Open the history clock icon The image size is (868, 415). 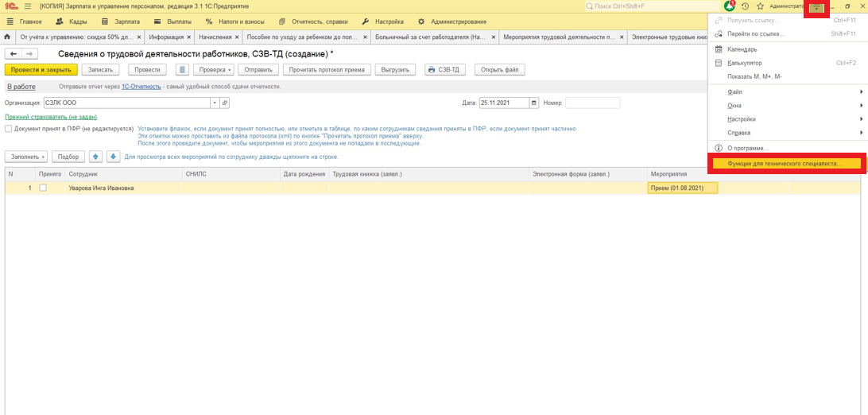coord(745,6)
